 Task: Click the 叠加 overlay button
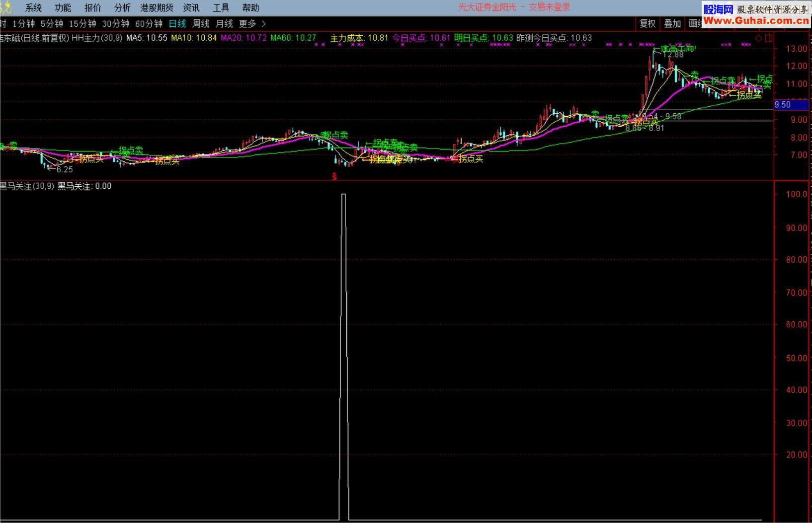pyautogui.click(x=672, y=23)
